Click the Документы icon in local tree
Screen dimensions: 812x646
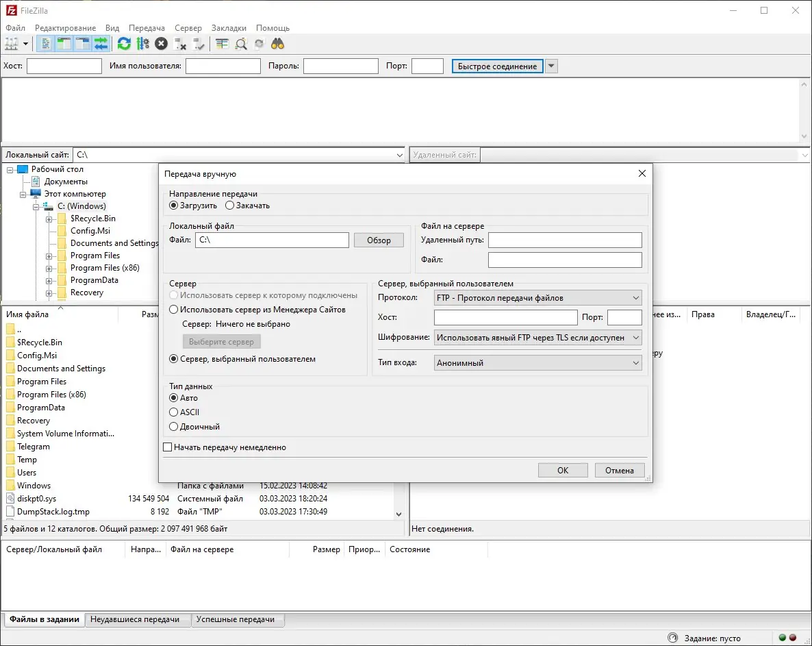[36, 182]
